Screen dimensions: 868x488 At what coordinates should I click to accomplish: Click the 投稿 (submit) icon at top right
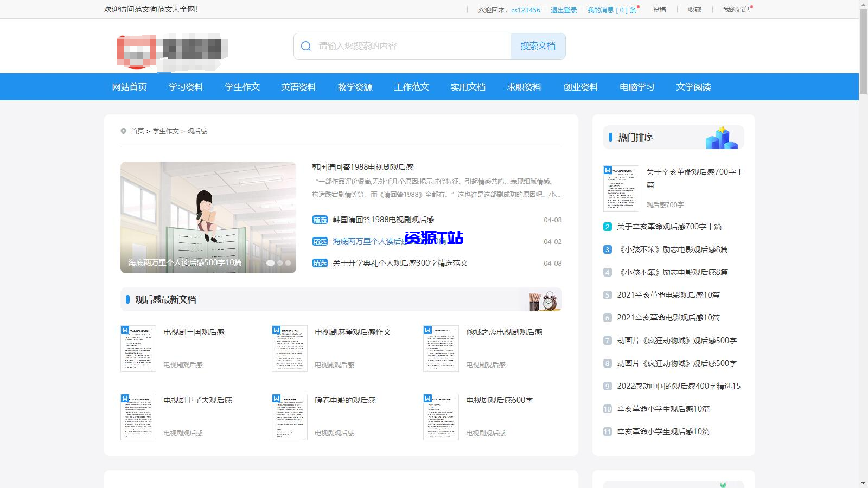[x=659, y=9]
